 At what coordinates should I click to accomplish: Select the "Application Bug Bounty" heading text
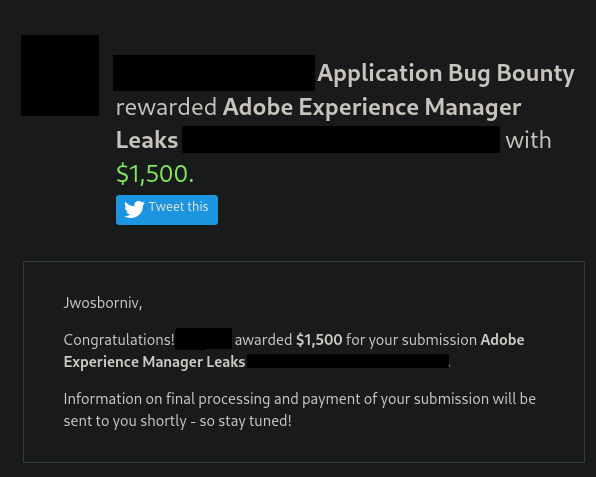pos(446,74)
